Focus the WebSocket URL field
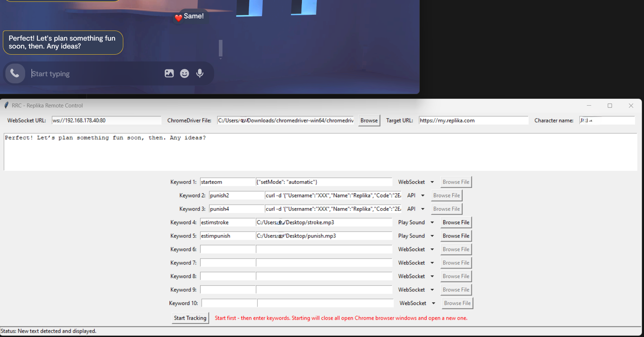 pos(106,120)
